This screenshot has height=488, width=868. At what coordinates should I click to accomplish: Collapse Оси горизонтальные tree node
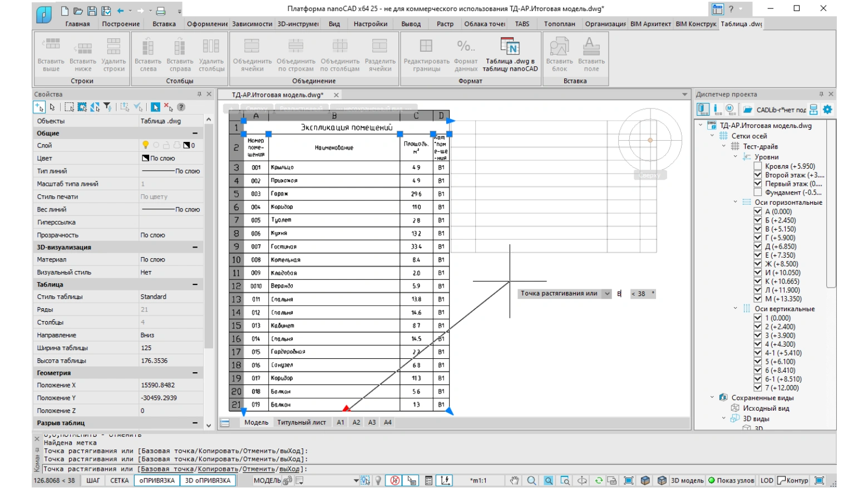click(735, 202)
